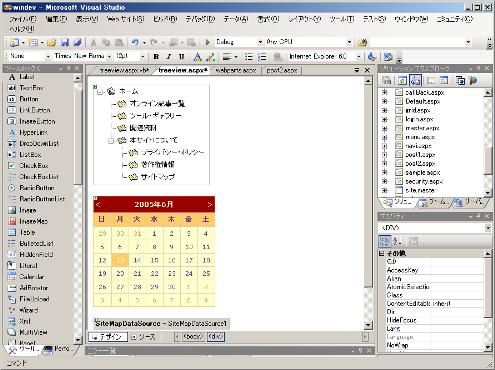Click the editor vertical scrollbar down arrow
Viewport: 495px width, 370px height.
tap(368, 325)
